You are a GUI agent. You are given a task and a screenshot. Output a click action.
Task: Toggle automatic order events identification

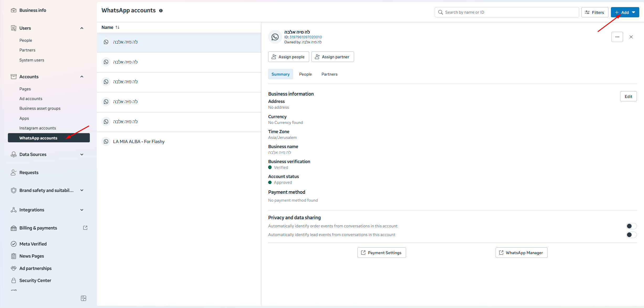[631, 226]
